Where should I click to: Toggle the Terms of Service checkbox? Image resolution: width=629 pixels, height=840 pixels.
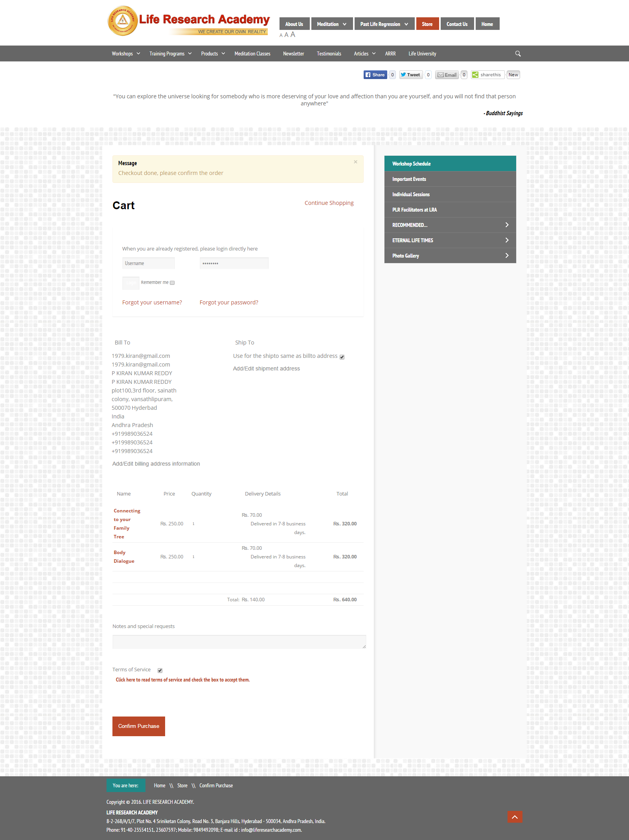pyautogui.click(x=160, y=671)
